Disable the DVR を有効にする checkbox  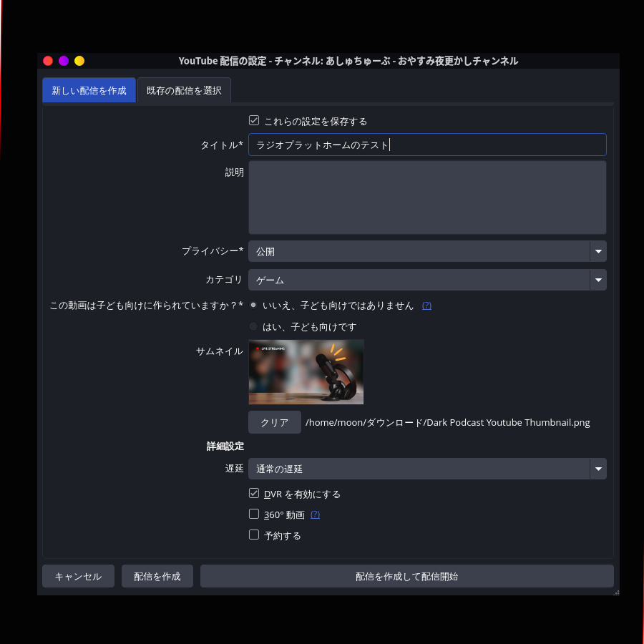pyautogui.click(x=254, y=494)
